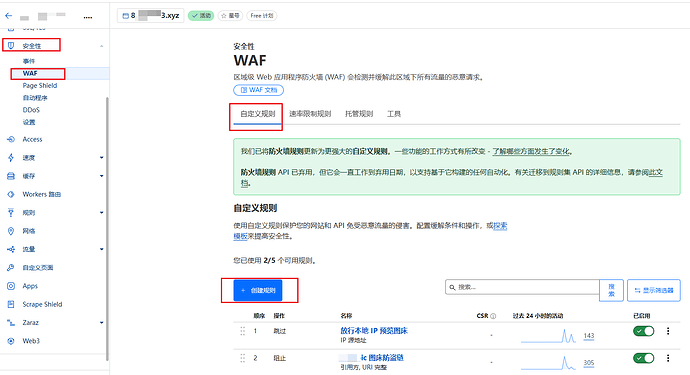Open the Access icon in sidebar
The image size is (690, 375).
click(11, 139)
